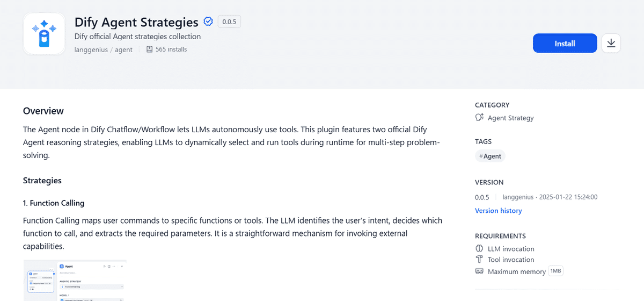This screenshot has height=301, width=644.
Task: Open the langgenius author name in header
Action: pos(91,49)
